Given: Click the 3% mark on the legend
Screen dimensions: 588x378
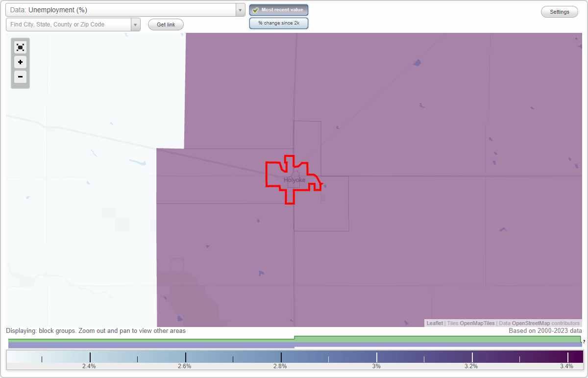Looking at the screenshot, I should (376, 366).
